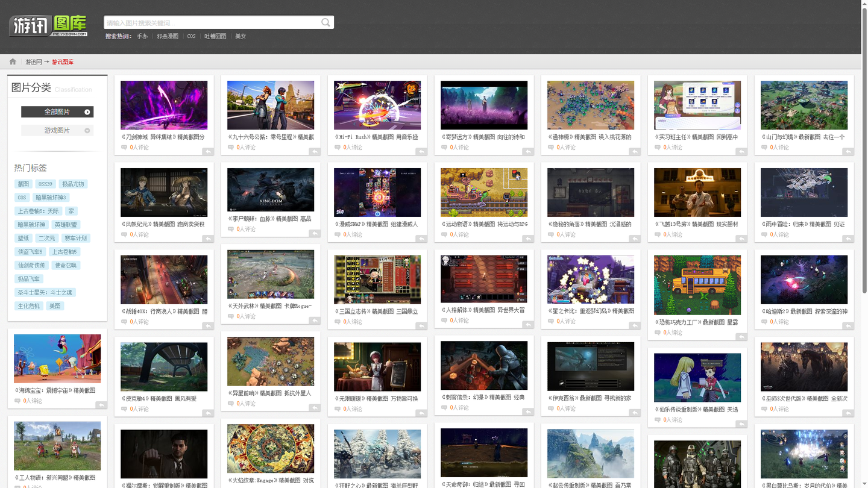This screenshot has width=868, height=488.
Task: Click hot search term 美女
Action: [241, 37]
